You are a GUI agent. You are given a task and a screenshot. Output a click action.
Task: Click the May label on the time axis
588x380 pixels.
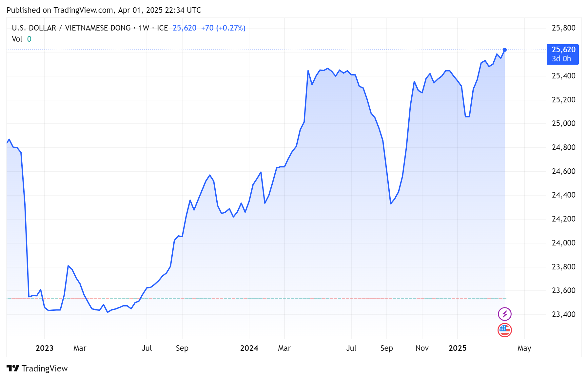coord(525,348)
